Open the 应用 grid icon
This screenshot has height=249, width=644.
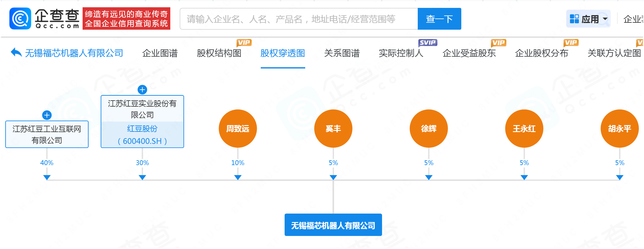coord(574,19)
